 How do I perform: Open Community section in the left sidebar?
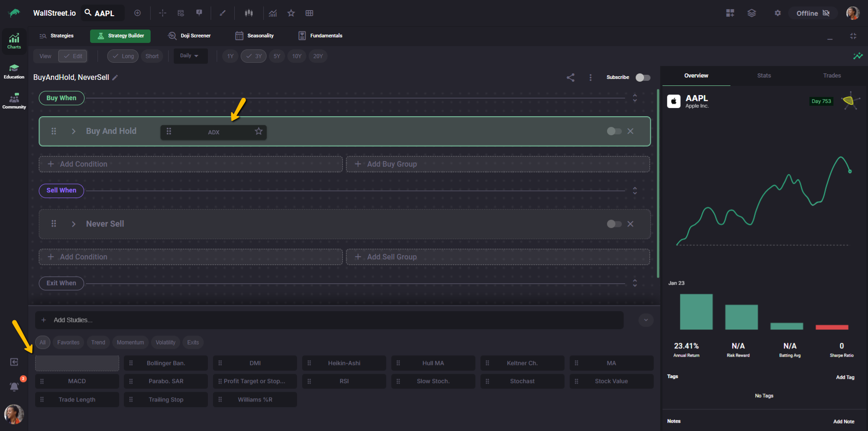pyautogui.click(x=14, y=101)
